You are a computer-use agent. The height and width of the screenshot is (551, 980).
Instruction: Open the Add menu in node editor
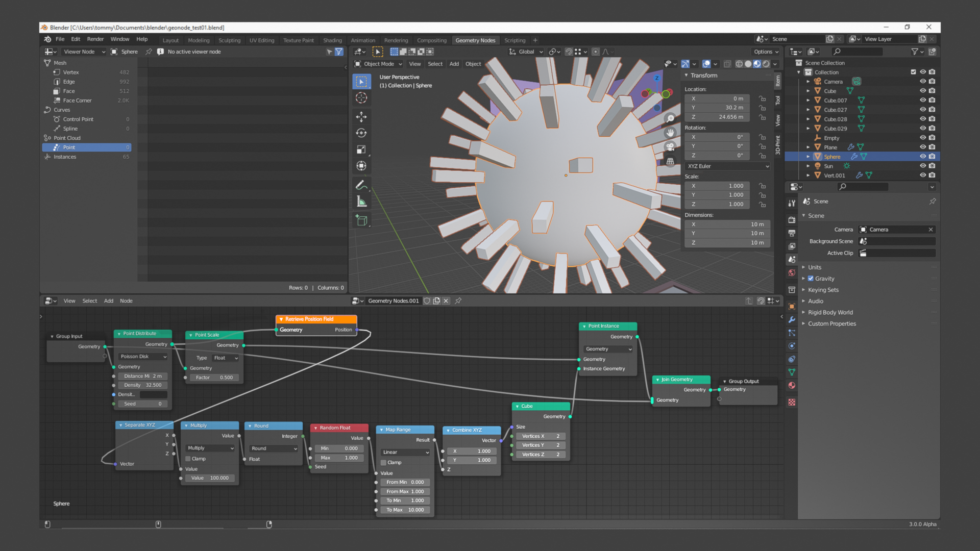pos(109,301)
